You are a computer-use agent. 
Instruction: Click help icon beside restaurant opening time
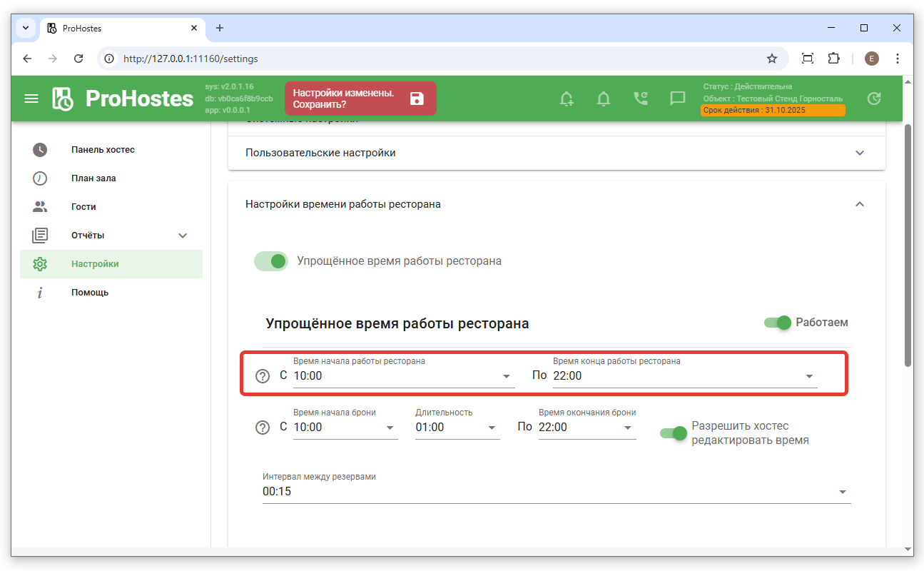pos(263,376)
